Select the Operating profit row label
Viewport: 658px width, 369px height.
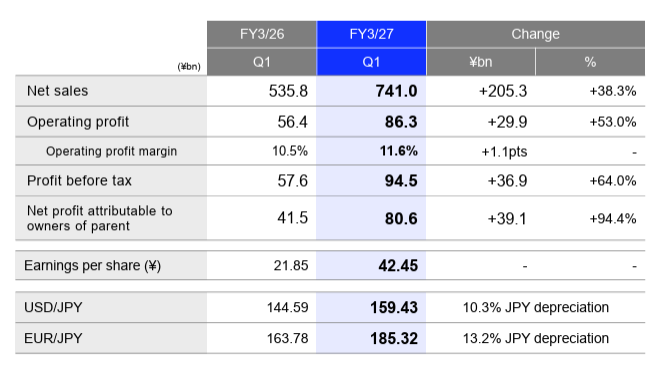tap(78, 122)
